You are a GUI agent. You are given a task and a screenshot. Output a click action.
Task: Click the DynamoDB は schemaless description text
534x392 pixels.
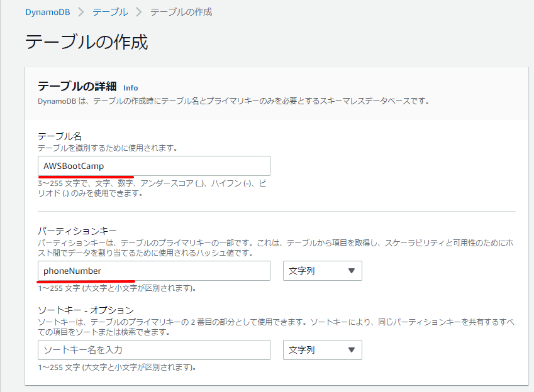pyautogui.click(x=233, y=101)
